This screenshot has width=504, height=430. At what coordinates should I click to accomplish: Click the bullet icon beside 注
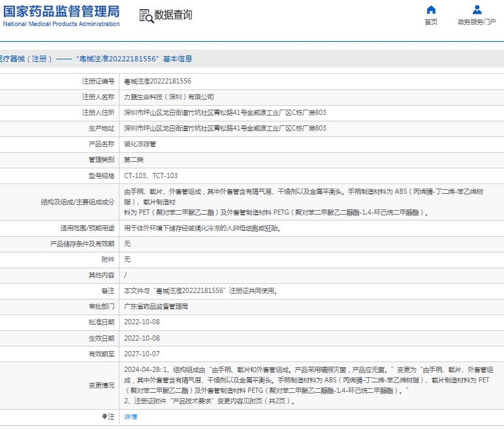104,416
